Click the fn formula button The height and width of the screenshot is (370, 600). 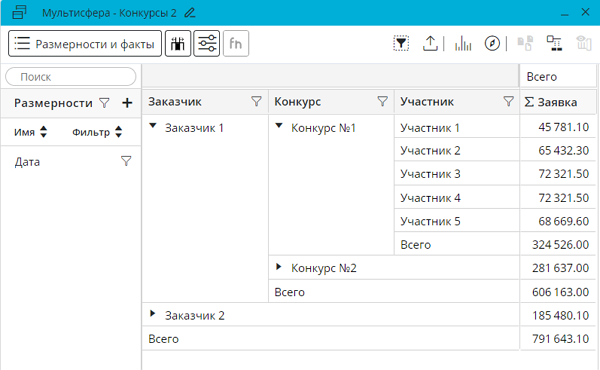tap(236, 44)
